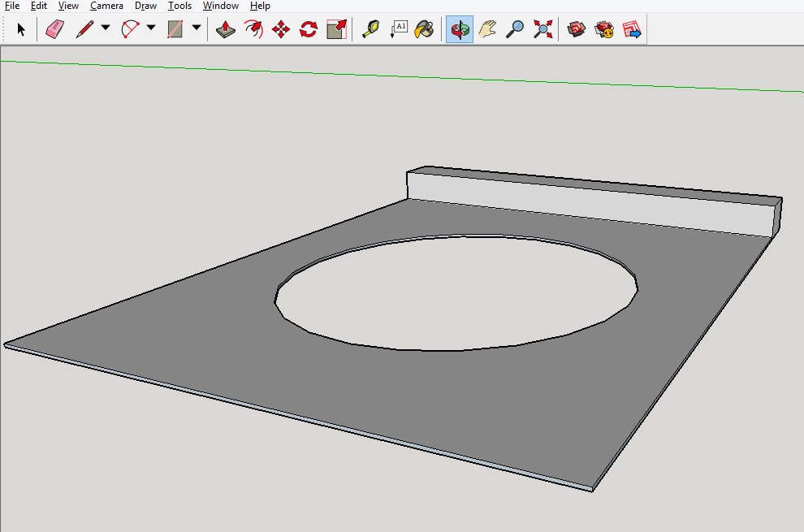804x532 pixels.
Task: Toggle the active Orbit tool
Action: pyautogui.click(x=460, y=30)
